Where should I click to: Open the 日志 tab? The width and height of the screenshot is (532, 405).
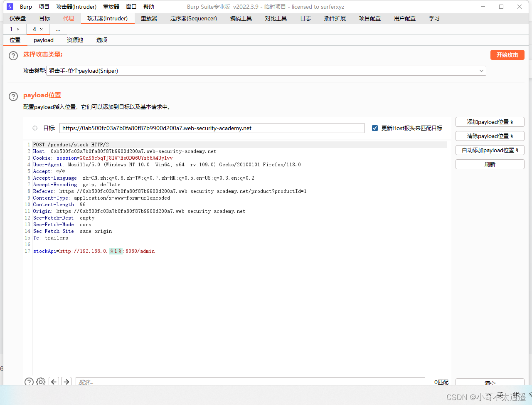pyautogui.click(x=305, y=18)
